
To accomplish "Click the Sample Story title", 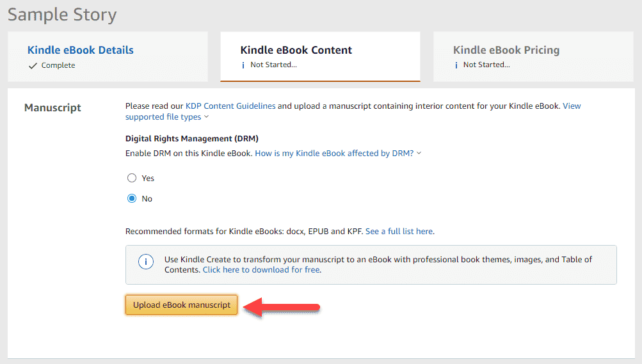I will tap(62, 15).
